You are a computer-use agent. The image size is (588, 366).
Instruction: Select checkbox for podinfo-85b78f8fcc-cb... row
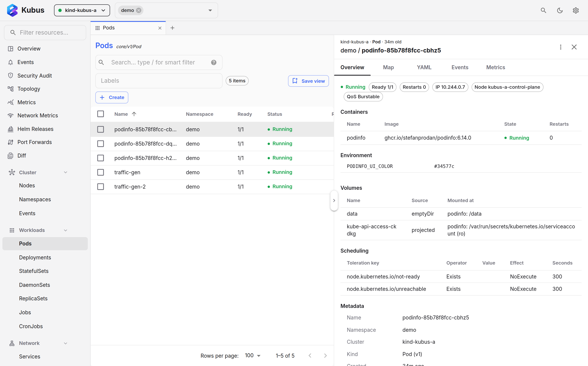[x=101, y=129]
